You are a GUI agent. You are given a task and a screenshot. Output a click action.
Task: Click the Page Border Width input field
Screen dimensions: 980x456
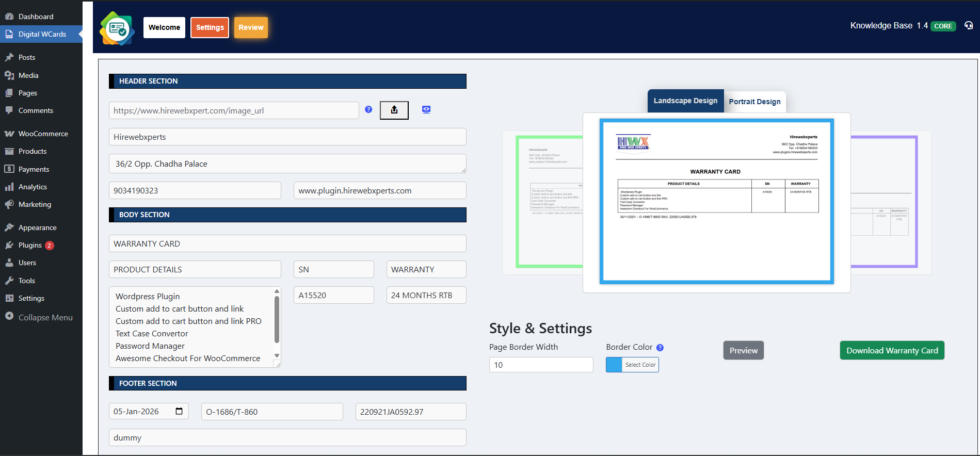click(x=541, y=365)
